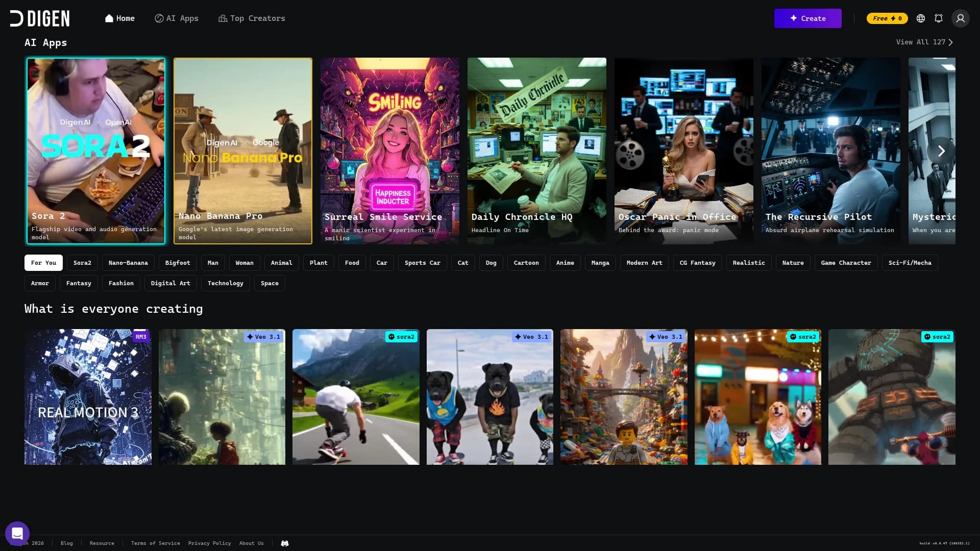Select the For You filter tag
Screen dimensions: 980x551
pos(43,263)
